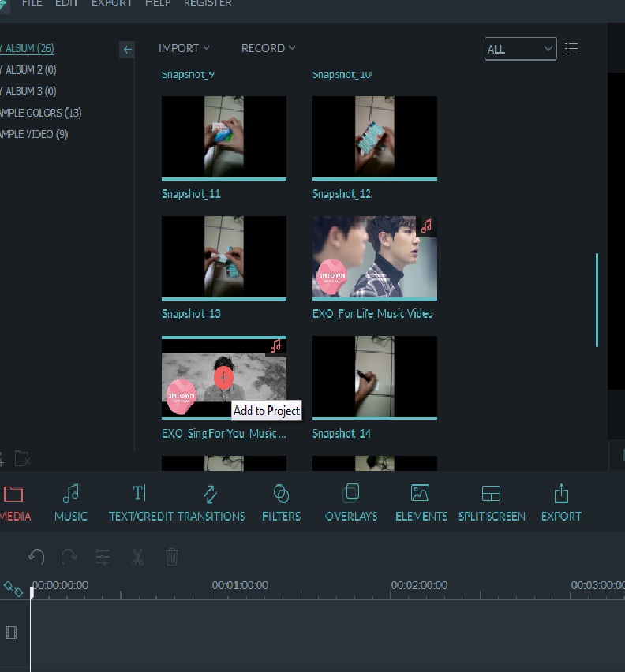This screenshot has height=672, width=625.
Task: Open the Filters tab
Action: click(281, 503)
